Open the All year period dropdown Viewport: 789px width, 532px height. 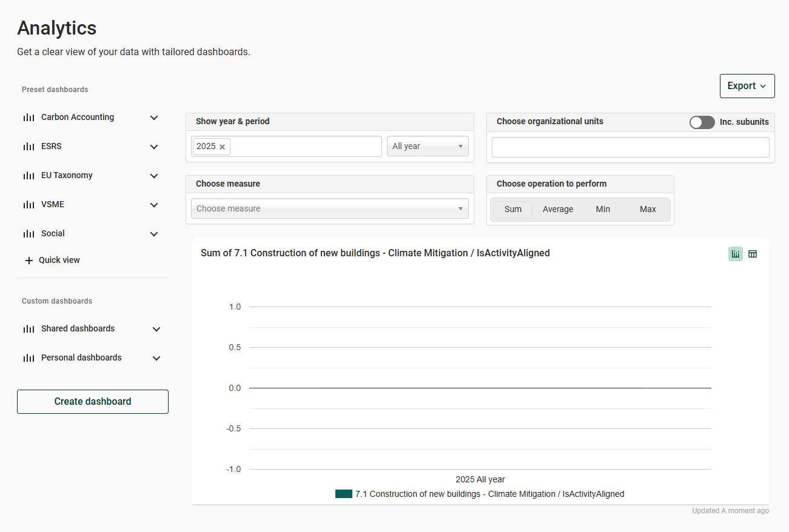point(428,146)
